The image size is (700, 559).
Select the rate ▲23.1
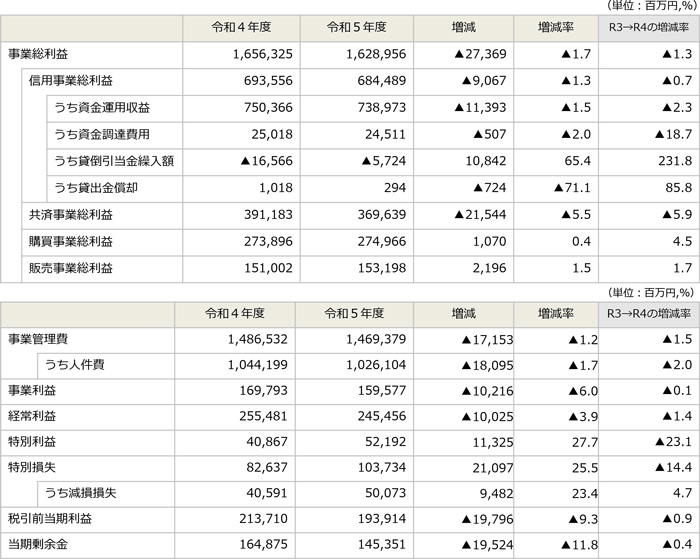(x=673, y=442)
